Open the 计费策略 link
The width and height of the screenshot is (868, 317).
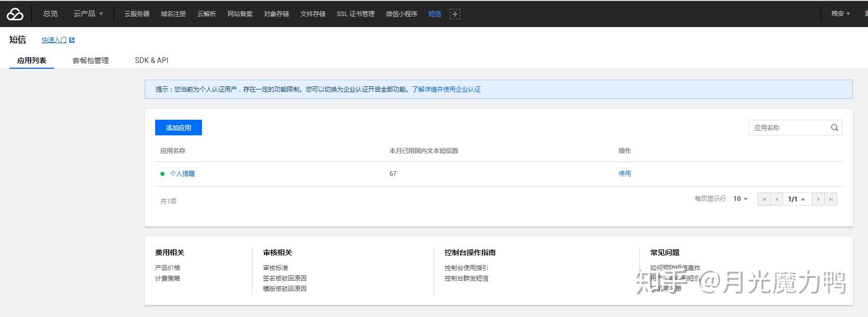coord(168,278)
